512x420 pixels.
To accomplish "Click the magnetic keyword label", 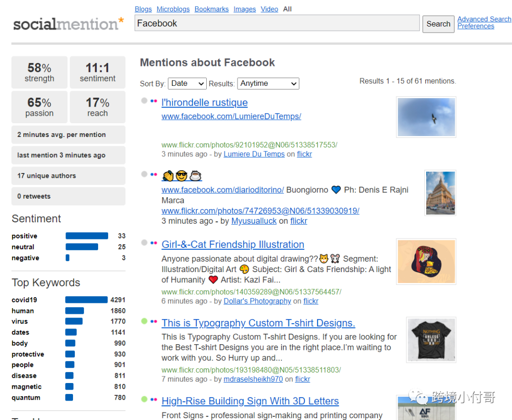I will [27, 387].
